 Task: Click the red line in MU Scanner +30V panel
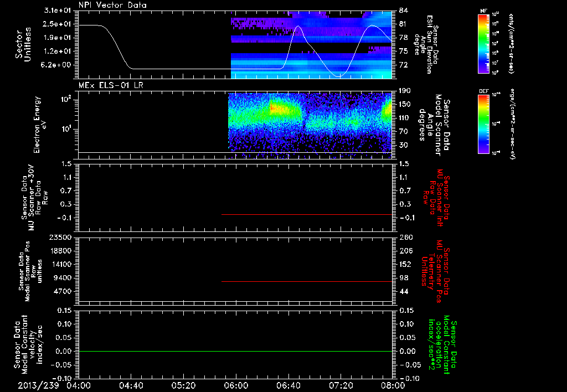click(x=307, y=214)
